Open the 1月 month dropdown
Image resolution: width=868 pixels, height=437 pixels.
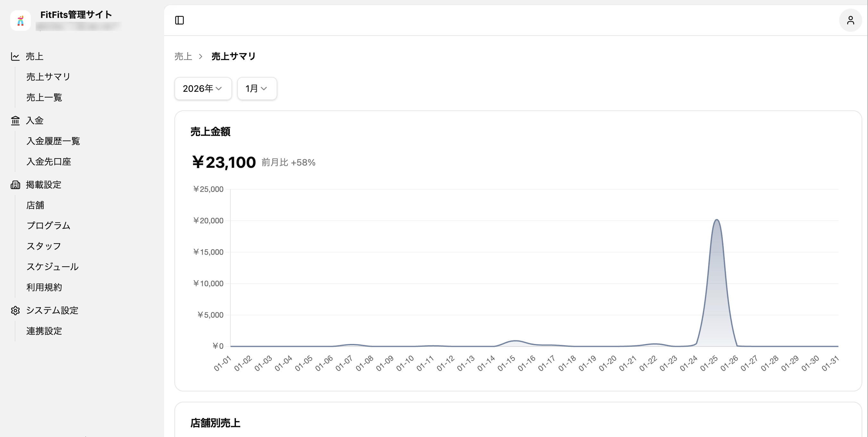256,88
